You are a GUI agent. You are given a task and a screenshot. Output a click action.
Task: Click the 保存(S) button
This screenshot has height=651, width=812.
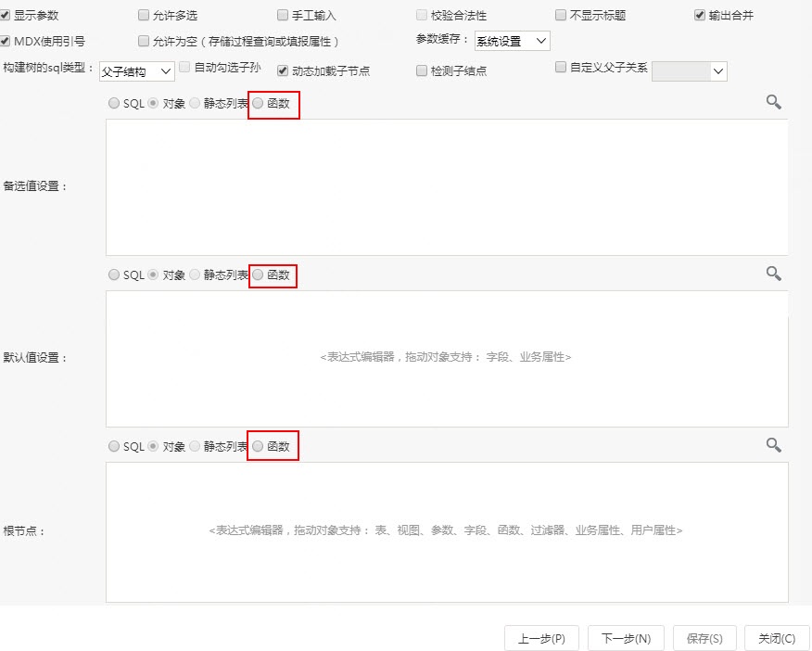coord(704,638)
